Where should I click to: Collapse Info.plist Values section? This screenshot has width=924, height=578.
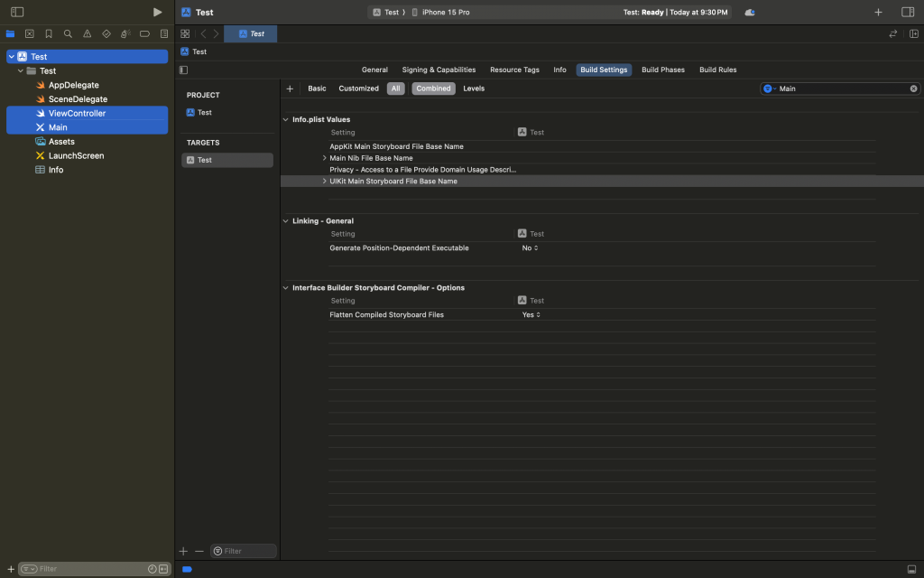tap(286, 120)
